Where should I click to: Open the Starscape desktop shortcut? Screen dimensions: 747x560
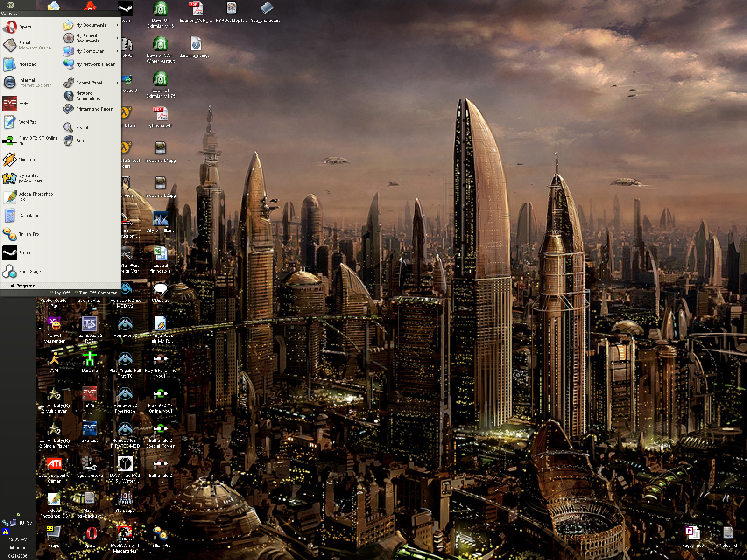(125, 499)
